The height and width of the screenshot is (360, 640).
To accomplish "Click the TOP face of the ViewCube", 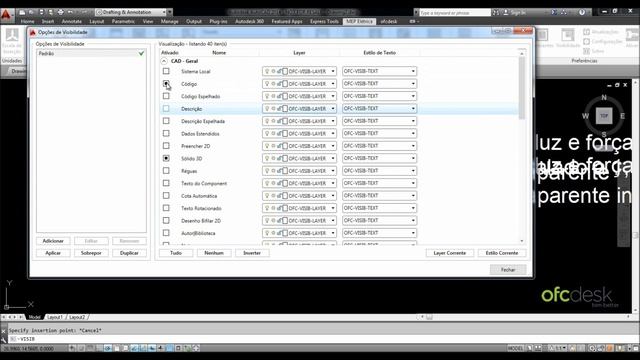I will [x=604, y=116].
